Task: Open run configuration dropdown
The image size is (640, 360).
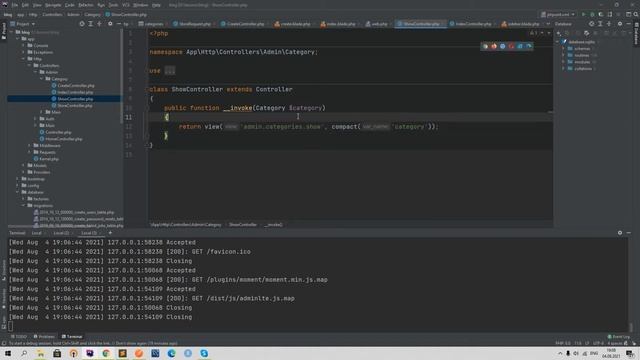Action: click(558, 14)
